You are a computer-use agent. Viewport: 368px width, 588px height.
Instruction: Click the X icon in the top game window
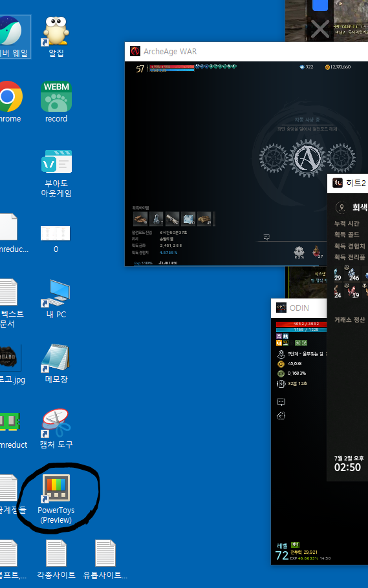[320, 29]
